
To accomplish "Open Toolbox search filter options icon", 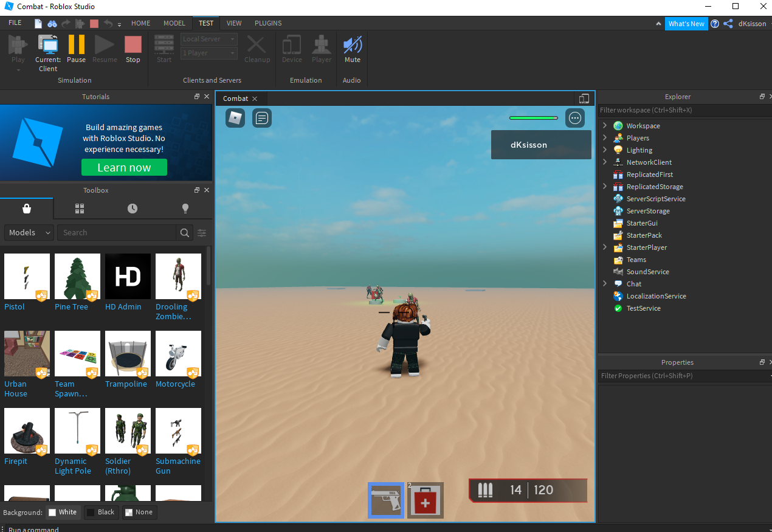I will pos(202,233).
